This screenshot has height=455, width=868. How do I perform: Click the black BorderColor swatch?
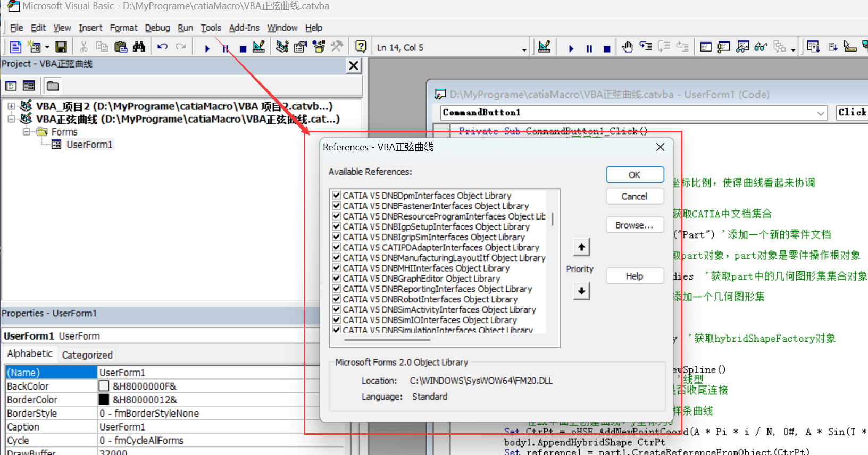104,399
